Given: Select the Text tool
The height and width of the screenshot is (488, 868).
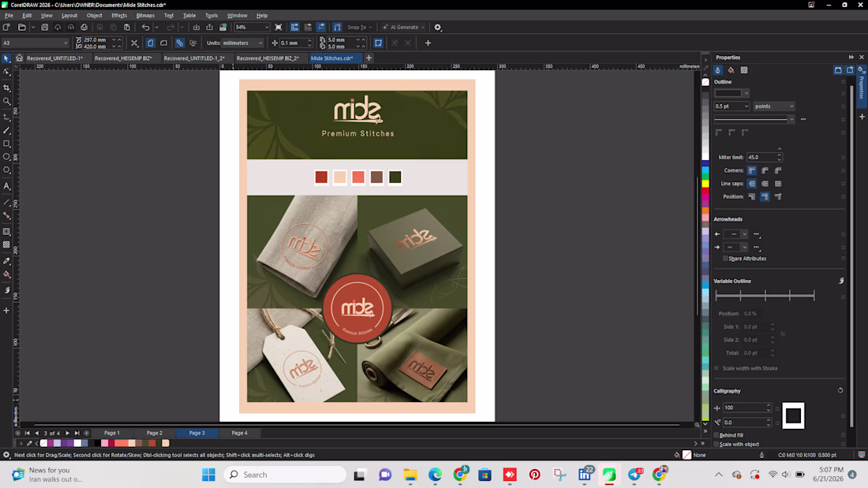Looking at the screenshot, I should click(6, 187).
